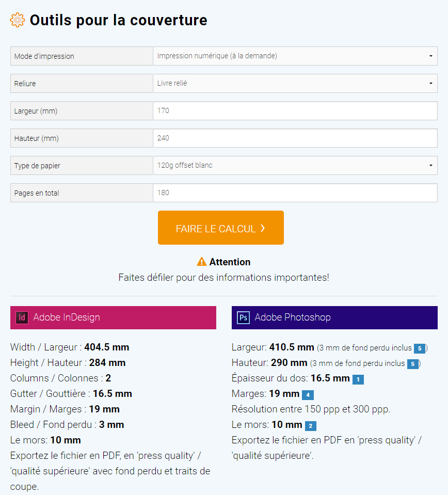The height and width of the screenshot is (495, 448).
Task: Click the Adobe InDesign logo icon
Action: 22,317
